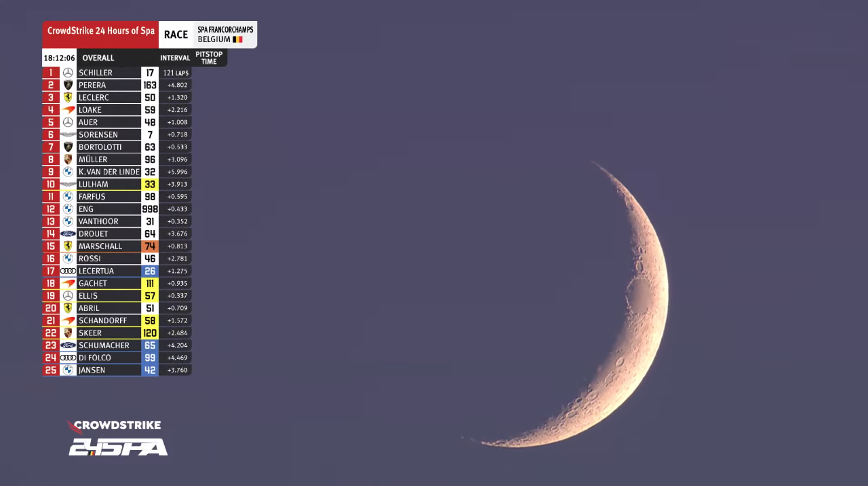Click the McLaren logo beside LOAKE
Image resolution: width=868 pixels, height=486 pixels.
click(x=68, y=110)
